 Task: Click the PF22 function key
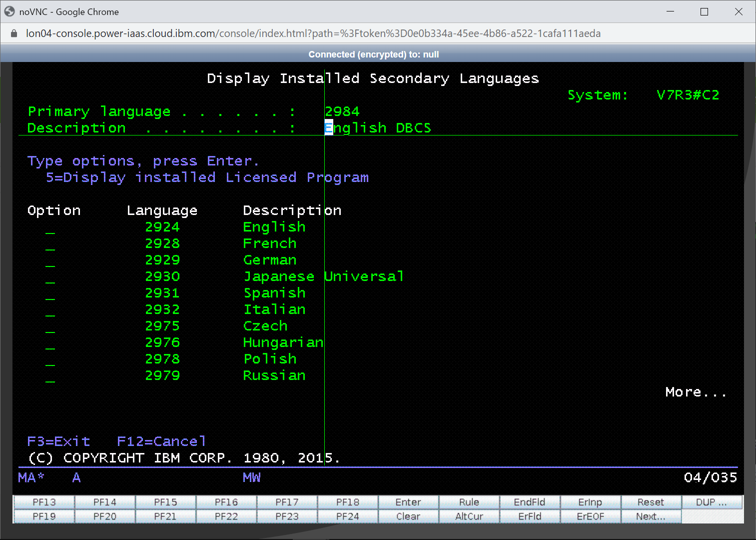226,516
